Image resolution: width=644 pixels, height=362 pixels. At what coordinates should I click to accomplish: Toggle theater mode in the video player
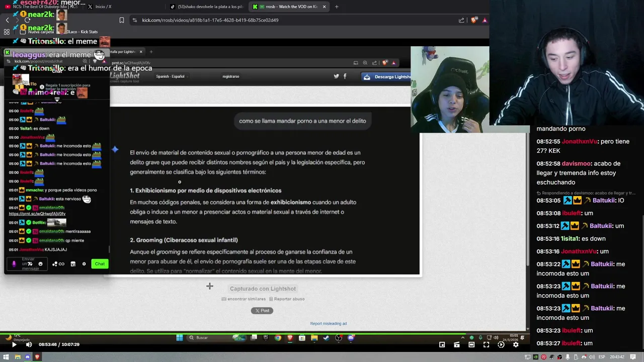(x=471, y=344)
